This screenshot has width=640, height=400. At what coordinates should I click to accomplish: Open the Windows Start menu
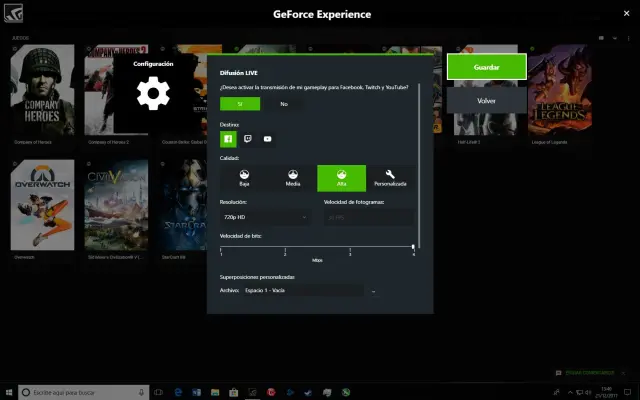[x=9, y=392]
